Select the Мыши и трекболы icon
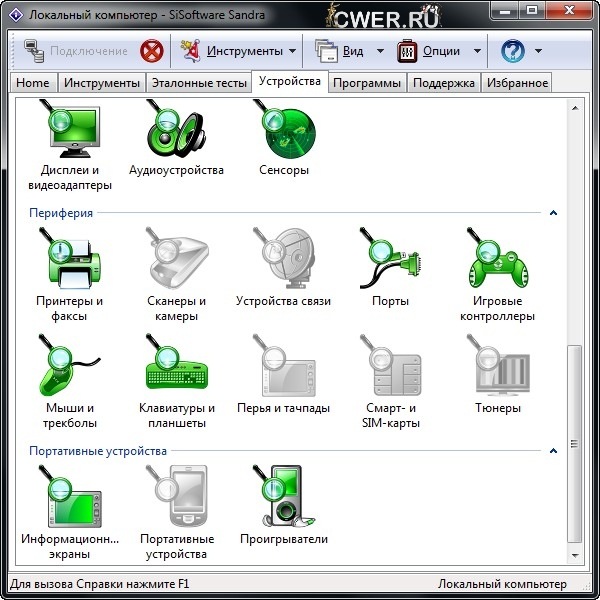The image size is (600, 600). click(x=69, y=367)
